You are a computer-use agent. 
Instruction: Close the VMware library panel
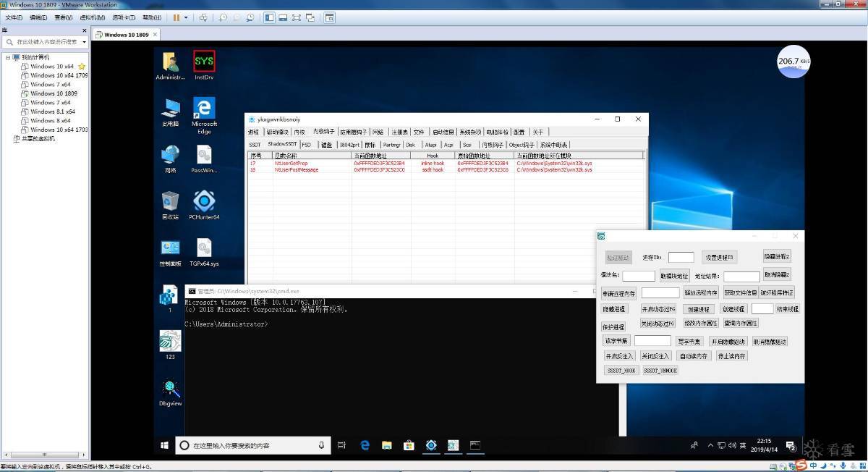85,30
